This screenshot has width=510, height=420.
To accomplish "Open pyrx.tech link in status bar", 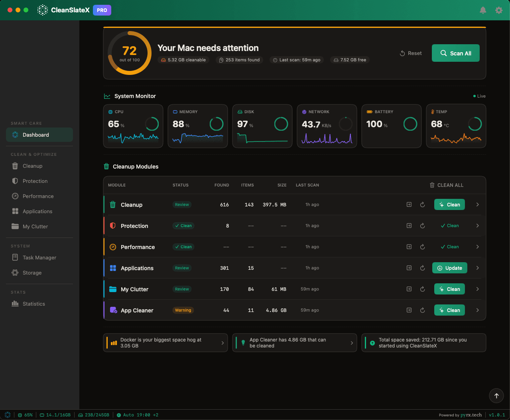I will coord(471,415).
